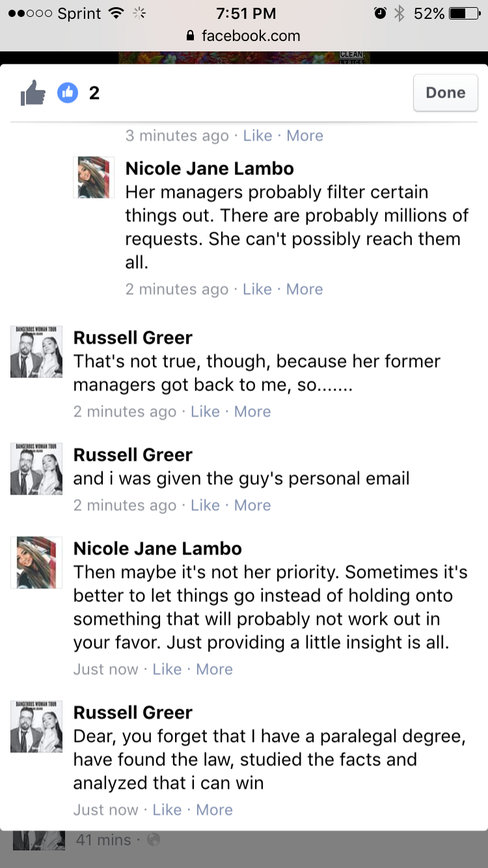488x868 pixels.
Task: Like the "paralegal degree" comment
Action: coord(167,809)
